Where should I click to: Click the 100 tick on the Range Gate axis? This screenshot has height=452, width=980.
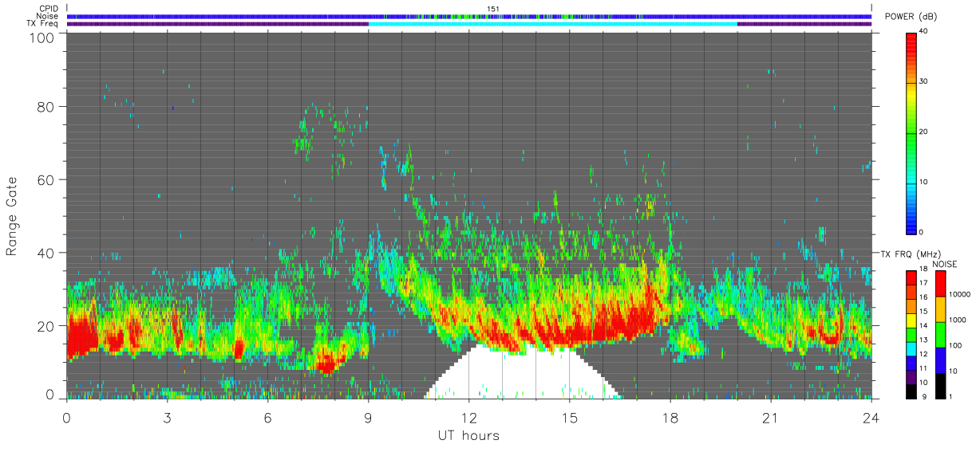tap(41, 37)
